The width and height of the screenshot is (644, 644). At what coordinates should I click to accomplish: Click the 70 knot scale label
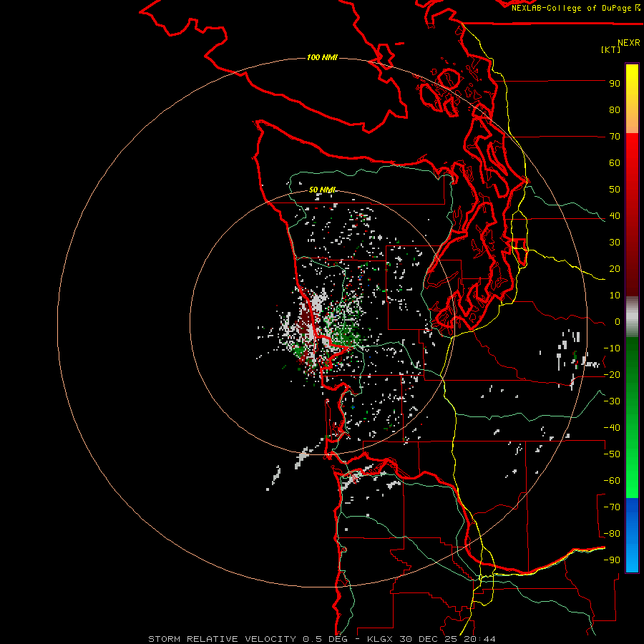[x=615, y=137]
